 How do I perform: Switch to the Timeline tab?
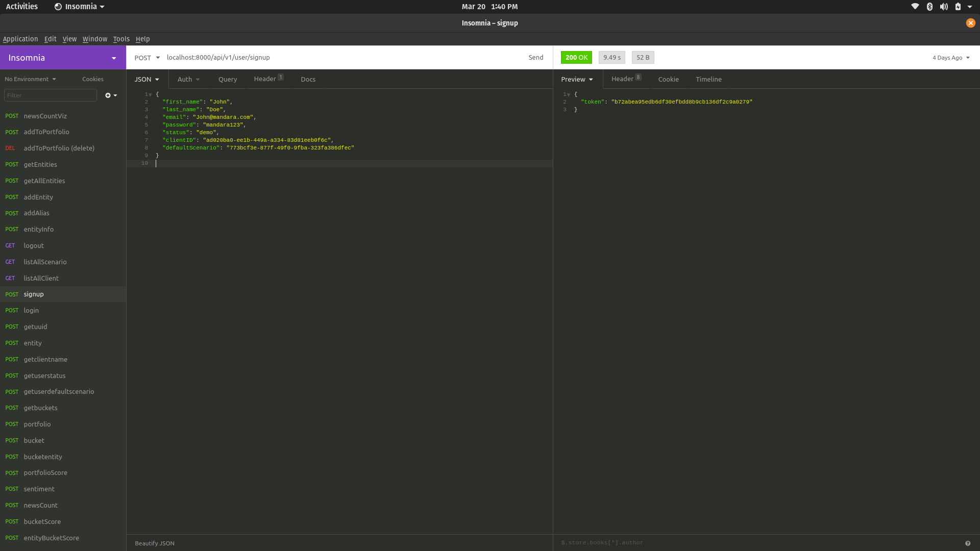click(708, 79)
